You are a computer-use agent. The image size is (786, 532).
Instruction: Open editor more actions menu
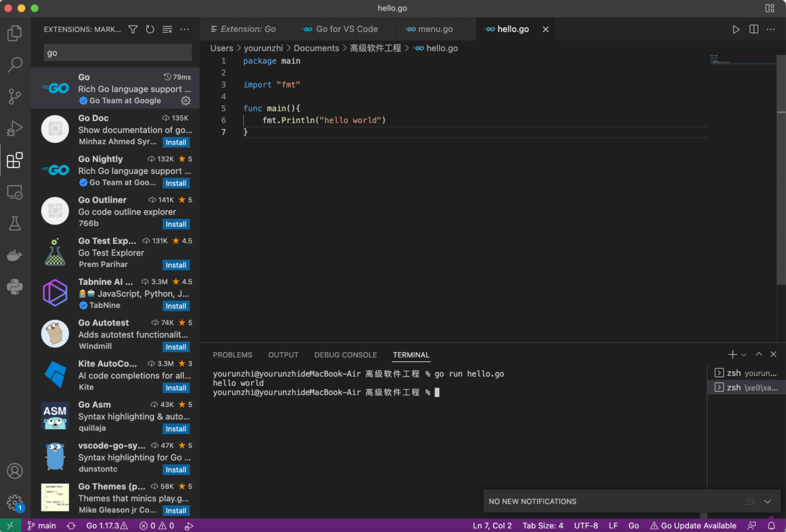click(771, 29)
